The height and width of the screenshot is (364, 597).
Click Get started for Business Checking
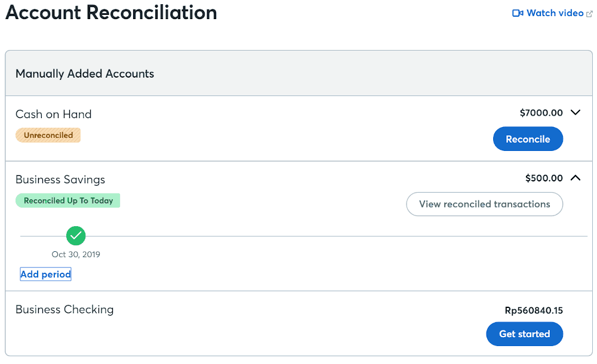pos(524,334)
